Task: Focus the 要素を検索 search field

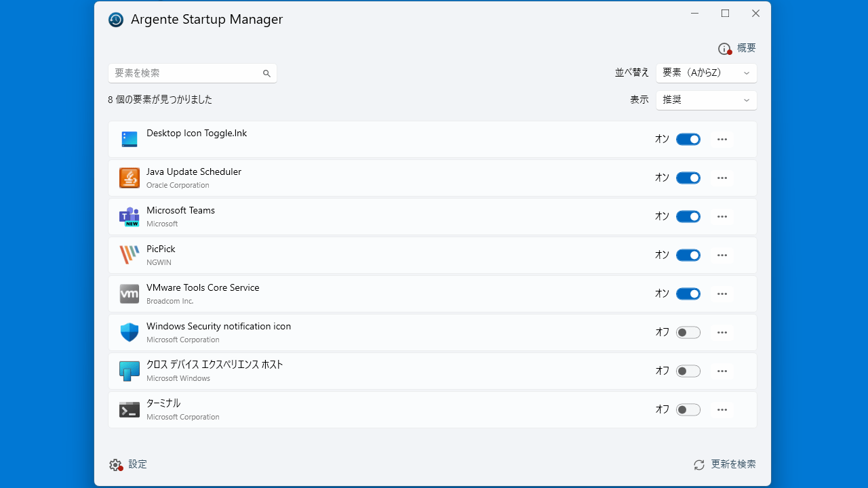Action: (193, 73)
